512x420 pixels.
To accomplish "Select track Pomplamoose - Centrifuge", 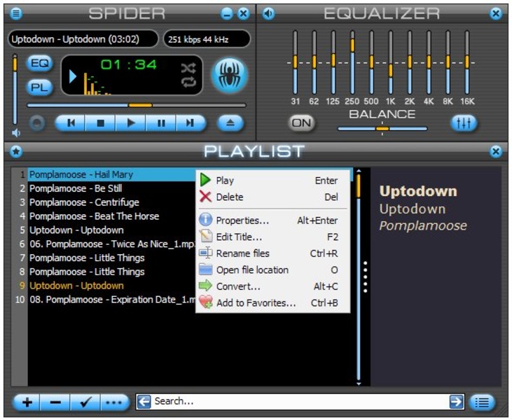I will tap(84, 202).
